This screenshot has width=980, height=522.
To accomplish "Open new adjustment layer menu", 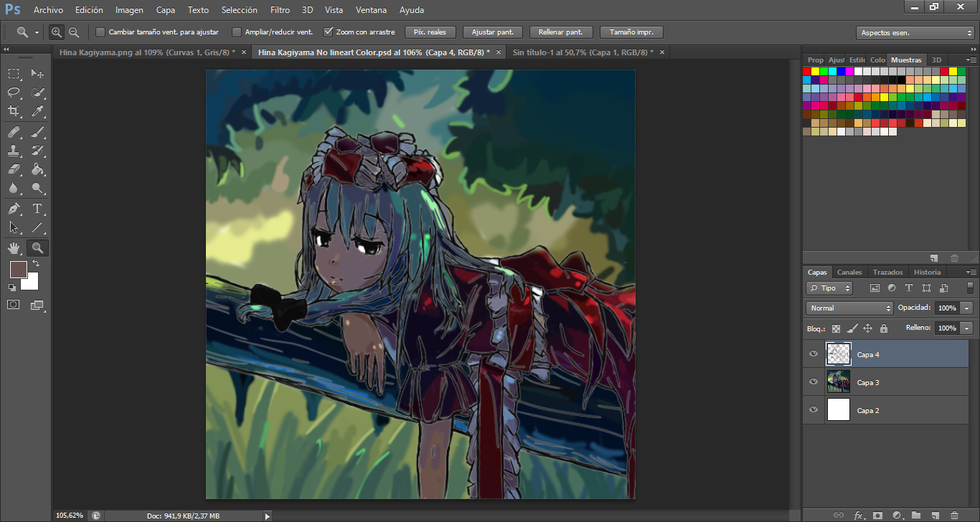I will pyautogui.click(x=897, y=515).
